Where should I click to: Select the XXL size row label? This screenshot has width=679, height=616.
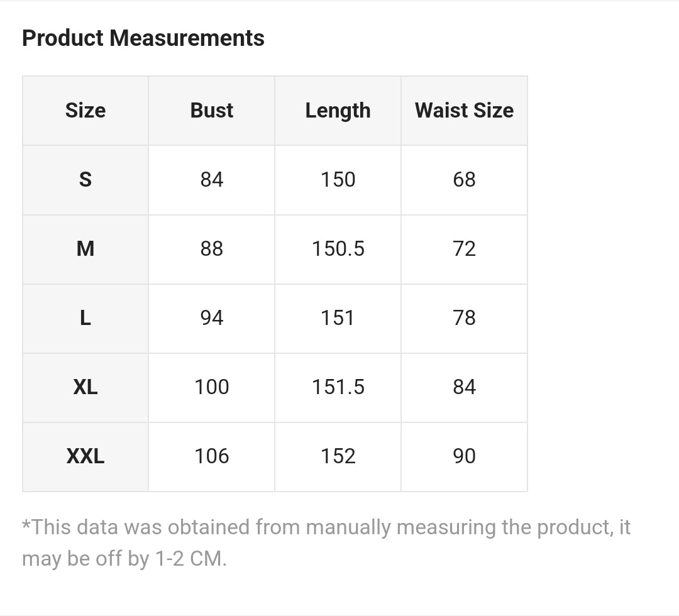pos(86,456)
